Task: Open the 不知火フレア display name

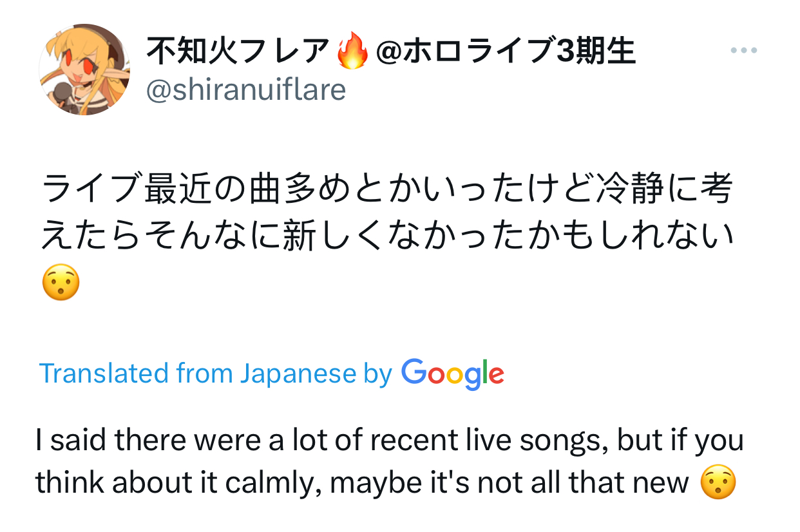Action: [238, 52]
